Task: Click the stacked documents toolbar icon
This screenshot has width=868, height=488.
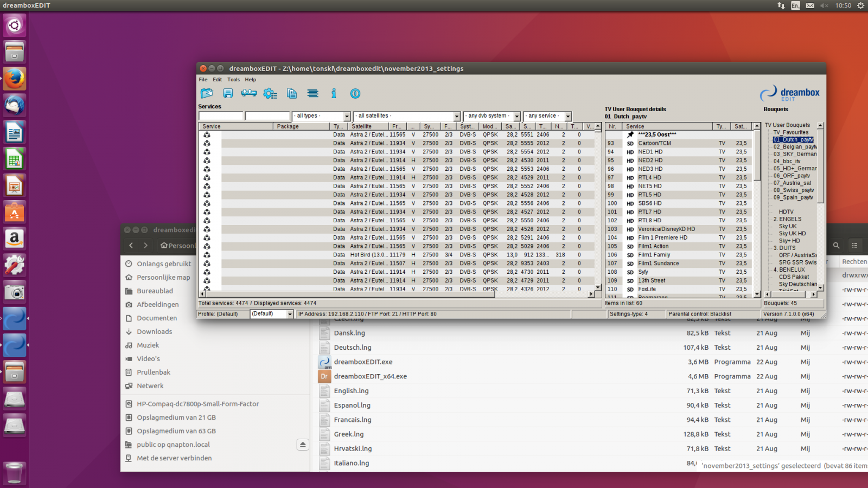Action: click(292, 93)
